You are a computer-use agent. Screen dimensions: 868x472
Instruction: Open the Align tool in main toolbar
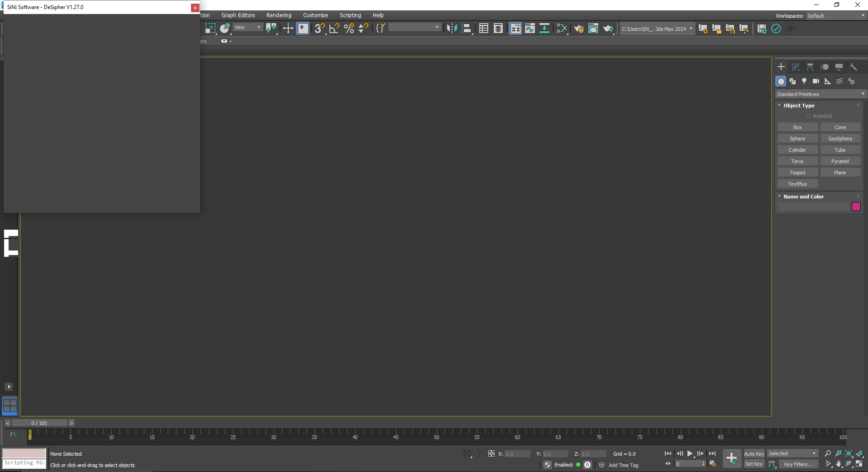466,29
